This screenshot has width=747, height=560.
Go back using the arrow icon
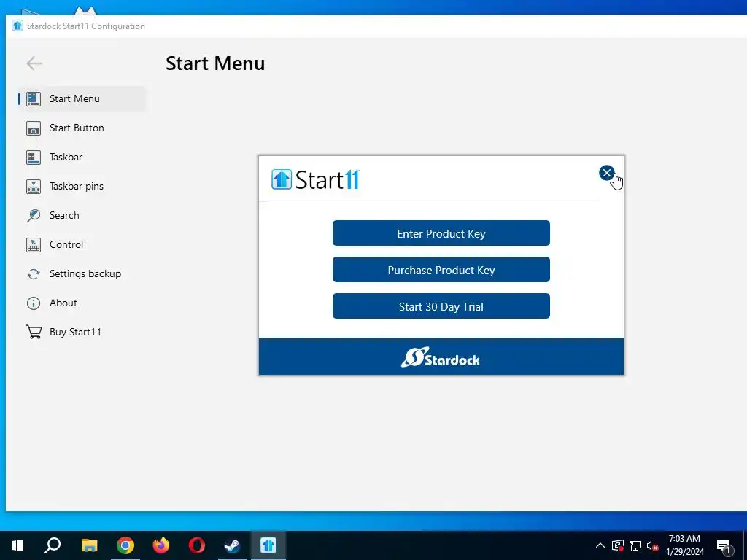[34, 63]
